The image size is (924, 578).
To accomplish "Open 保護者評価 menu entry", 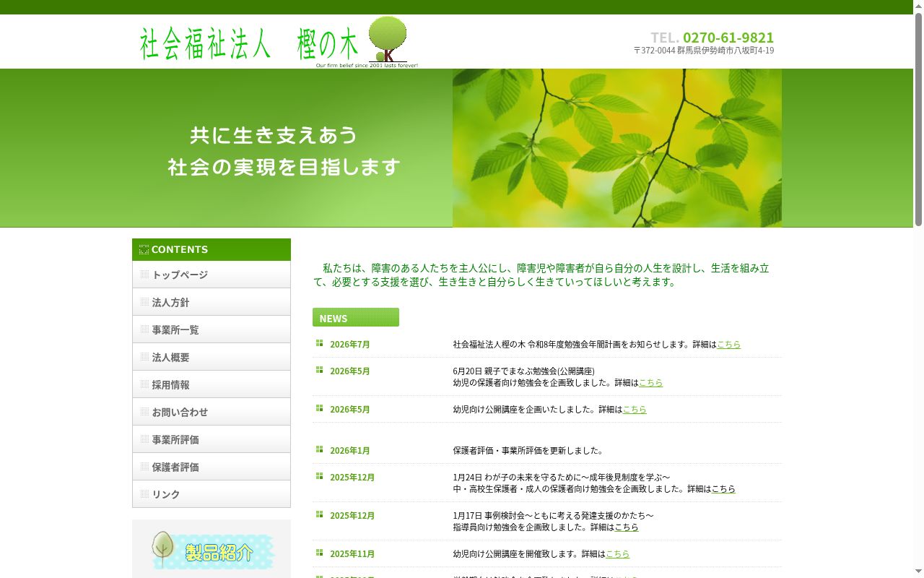I will 212,467.
